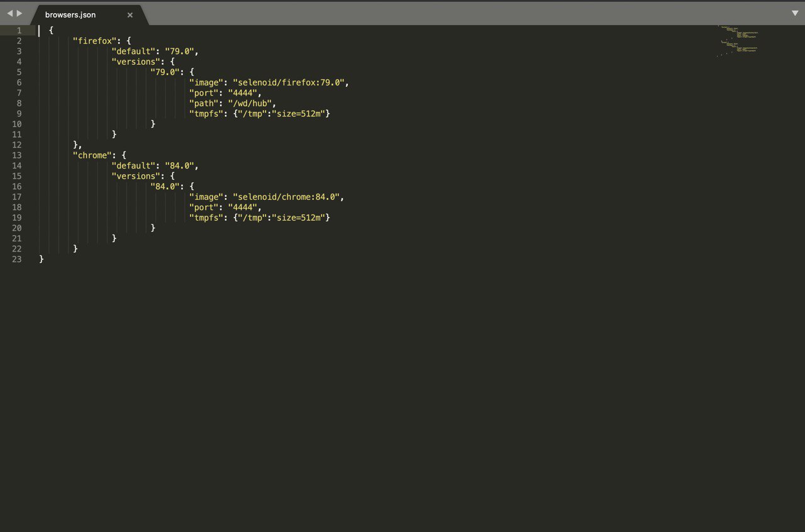
Task: Click "selenoid/chrome:84.0" image value
Action: (286, 197)
